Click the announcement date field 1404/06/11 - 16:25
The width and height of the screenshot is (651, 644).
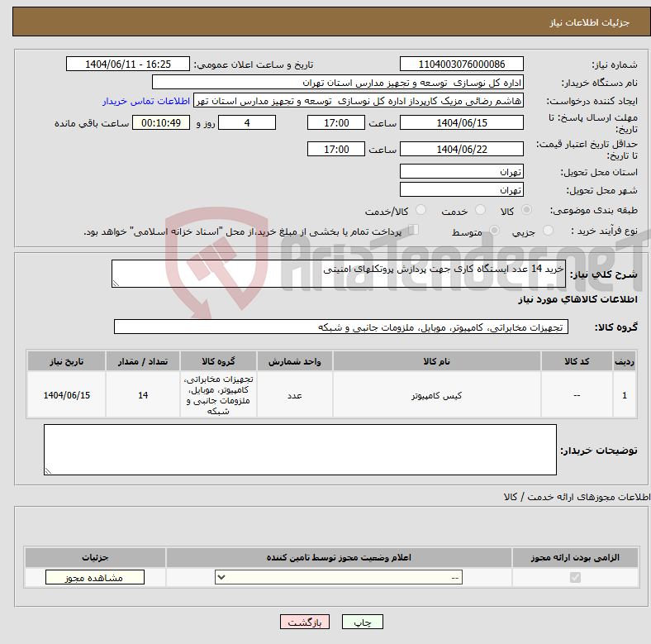click(x=128, y=64)
